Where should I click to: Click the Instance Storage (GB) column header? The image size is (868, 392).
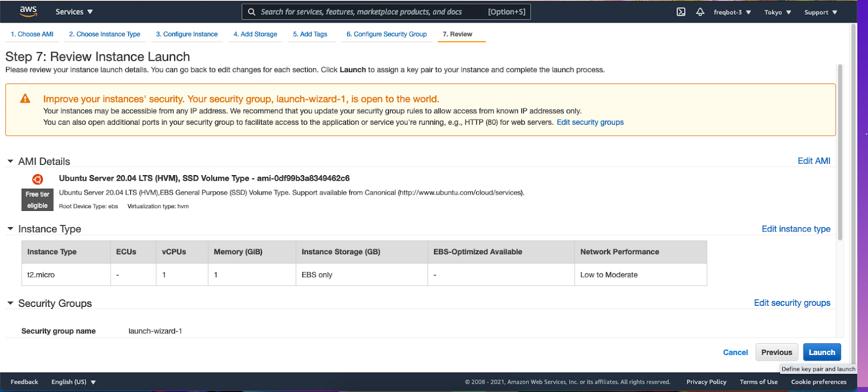pyautogui.click(x=361, y=252)
